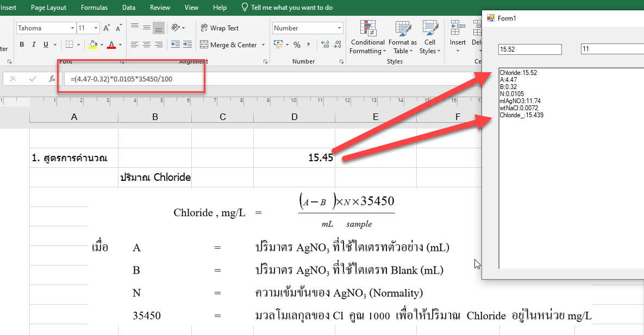
Task: Increase decimal places
Action: coord(326,45)
